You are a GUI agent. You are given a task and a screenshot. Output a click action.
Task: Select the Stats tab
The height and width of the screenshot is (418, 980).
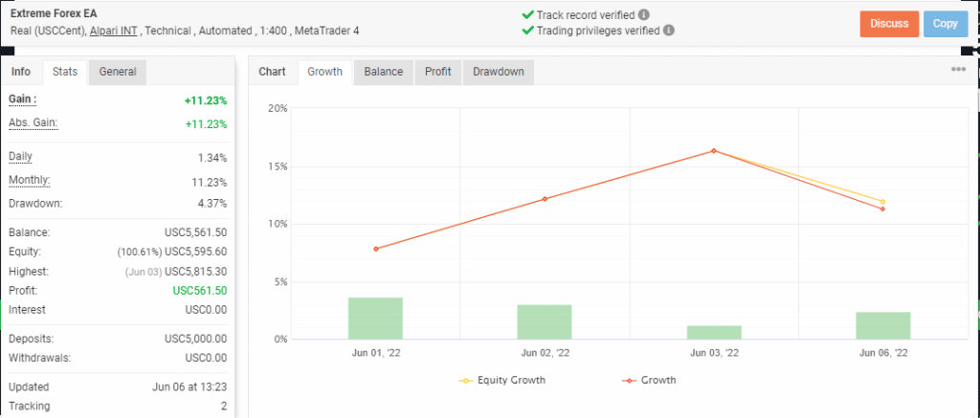pos(65,72)
